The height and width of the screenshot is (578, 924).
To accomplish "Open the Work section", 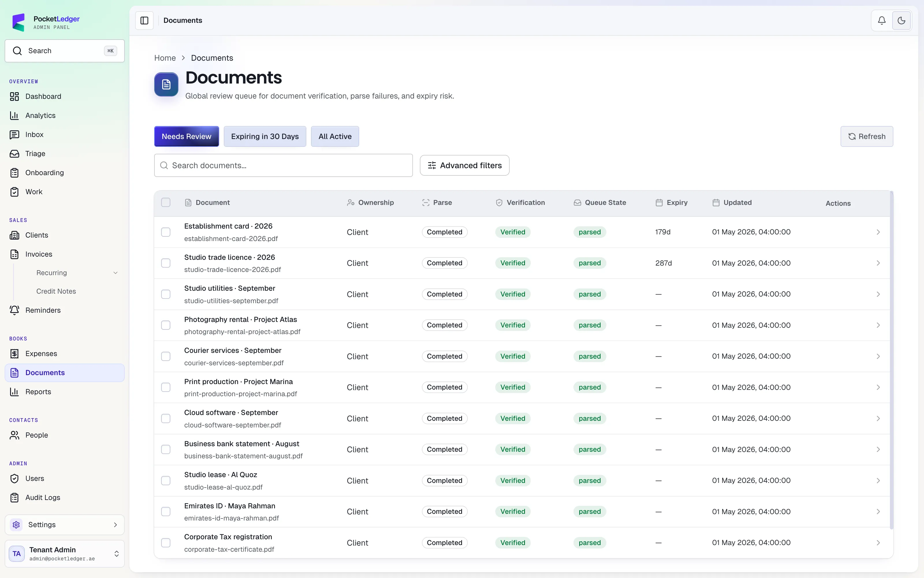I will pos(64,192).
